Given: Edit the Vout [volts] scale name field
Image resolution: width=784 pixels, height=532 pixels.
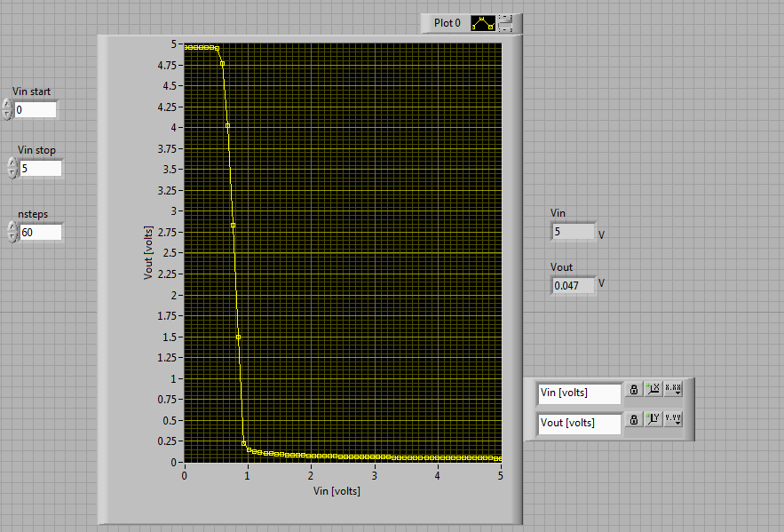Looking at the screenshot, I should pos(580,424).
